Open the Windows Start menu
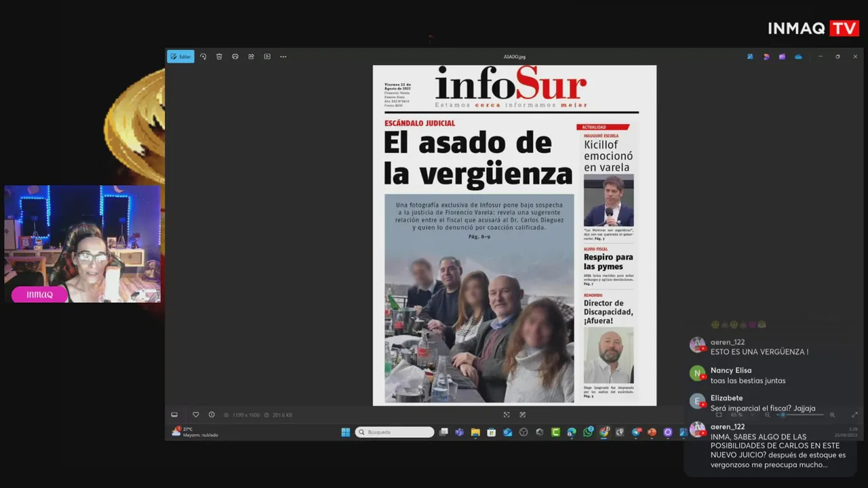 (346, 432)
